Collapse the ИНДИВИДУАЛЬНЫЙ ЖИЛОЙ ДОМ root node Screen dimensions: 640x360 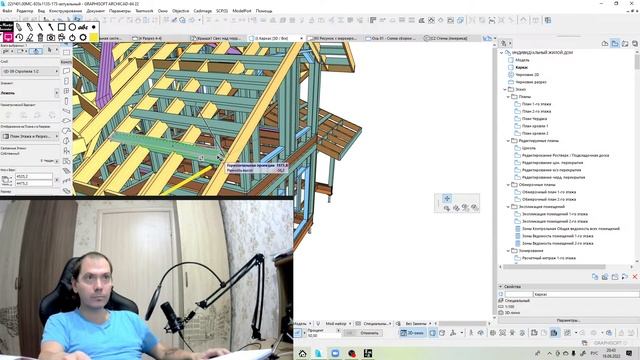502,53
